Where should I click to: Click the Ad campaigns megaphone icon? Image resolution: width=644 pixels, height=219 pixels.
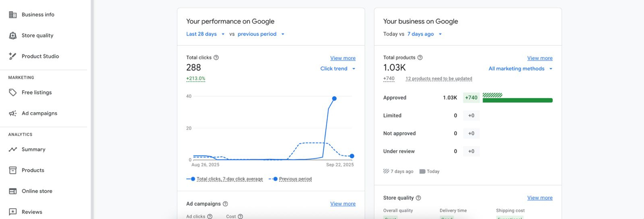tap(13, 113)
